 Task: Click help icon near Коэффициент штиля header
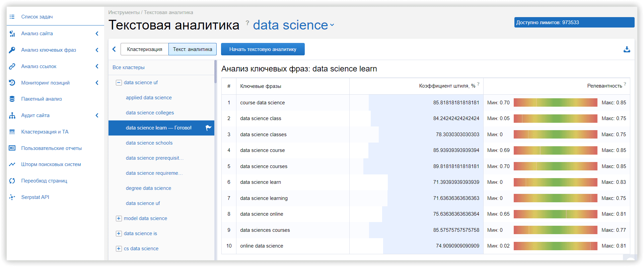tap(478, 84)
